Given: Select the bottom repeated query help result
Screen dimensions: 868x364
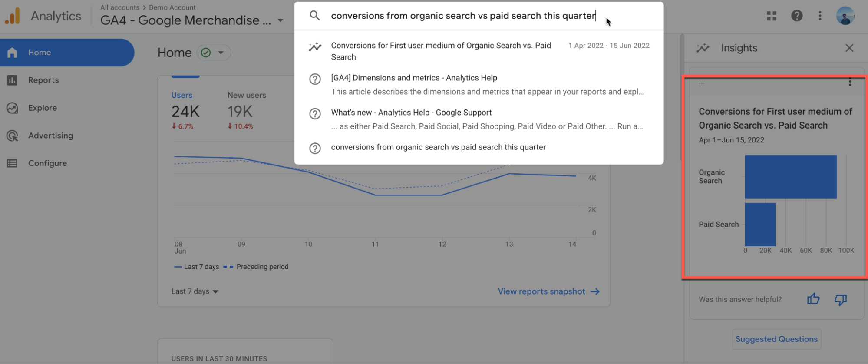Looking at the screenshot, I should 479,148.
